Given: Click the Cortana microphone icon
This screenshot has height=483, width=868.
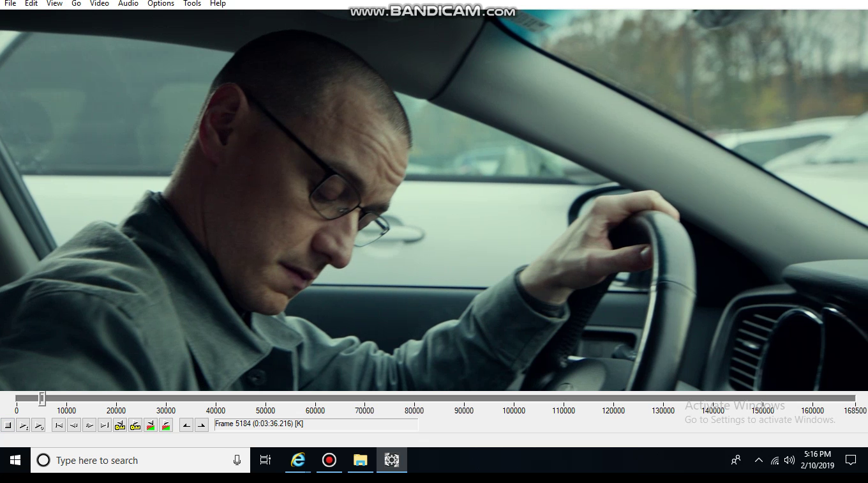Looking at the screenshot, I should [x=237, y=460].
